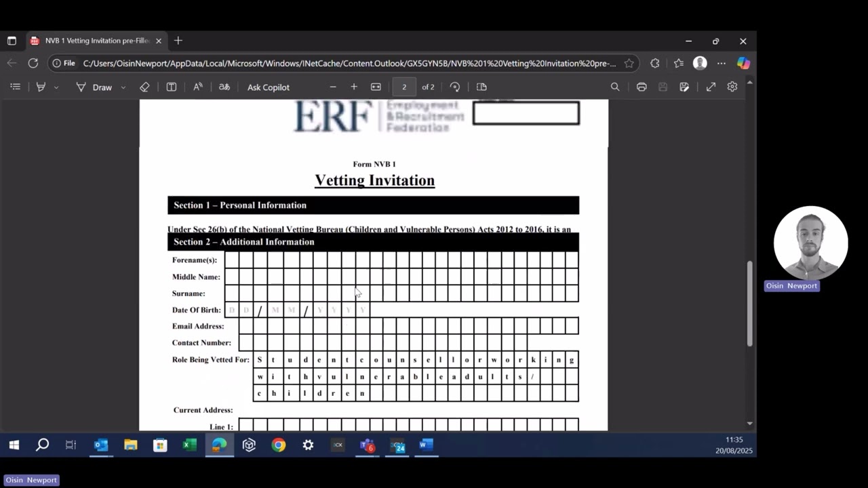This screenshot has width=868, height=488.
Task: Expand the Draw options dropdown arrow
Action: point(123,87)
